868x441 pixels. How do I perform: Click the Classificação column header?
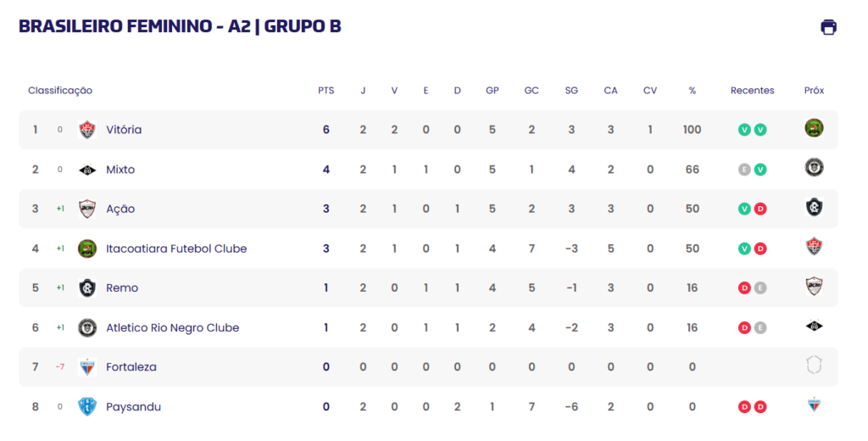[60, 90]
